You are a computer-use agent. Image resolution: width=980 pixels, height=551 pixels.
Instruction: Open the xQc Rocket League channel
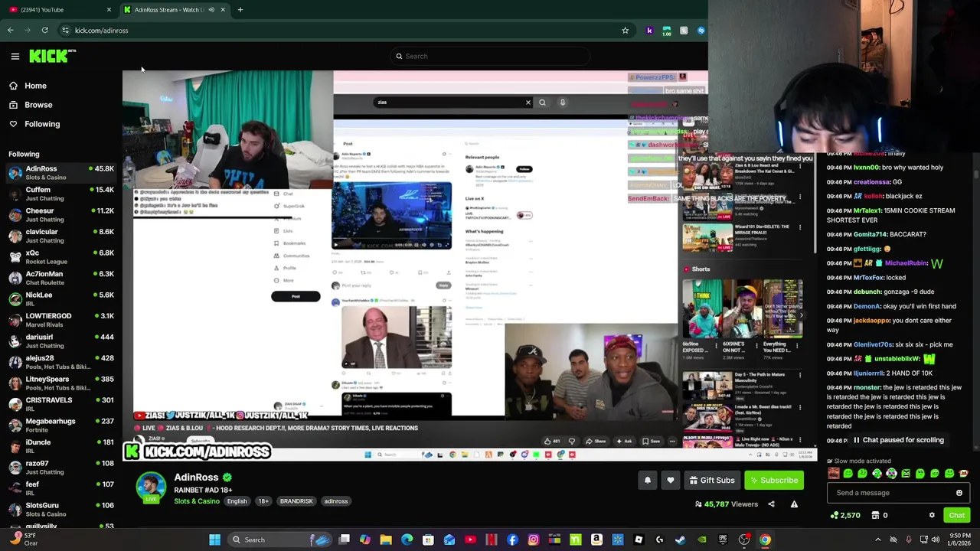coord(61,257)
